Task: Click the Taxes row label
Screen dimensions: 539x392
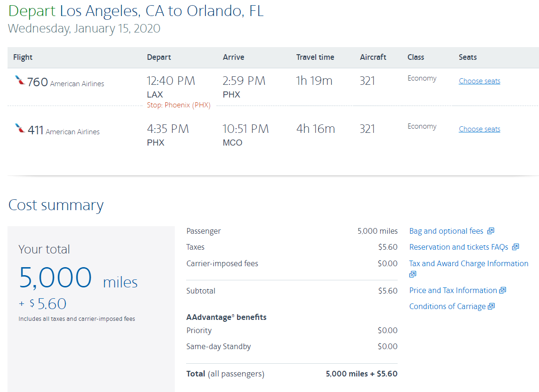Action: click(195, 247)
